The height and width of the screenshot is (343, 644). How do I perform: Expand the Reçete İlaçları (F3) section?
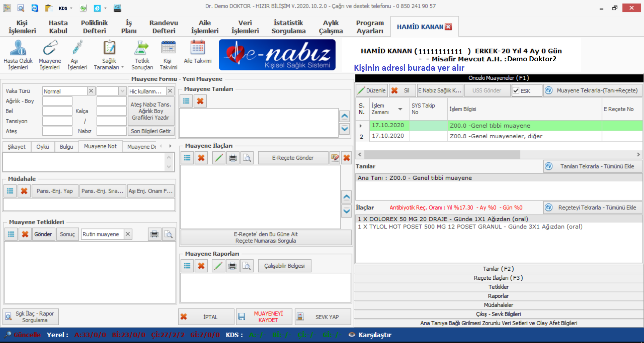tap(498, 278)
